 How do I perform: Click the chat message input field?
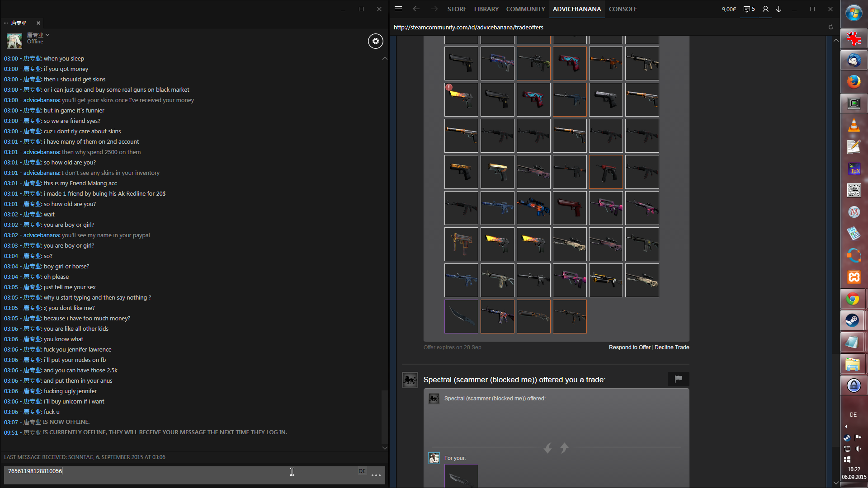[181, 471]
